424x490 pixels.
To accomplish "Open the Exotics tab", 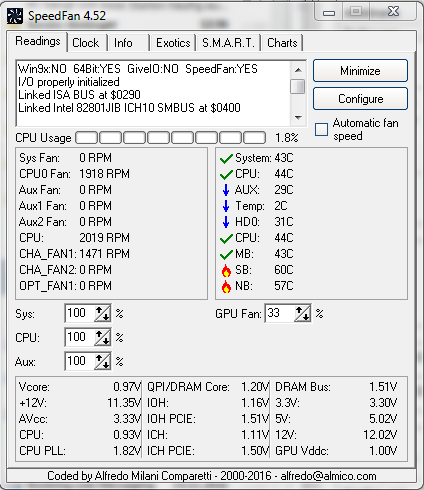I will point(173,43).
